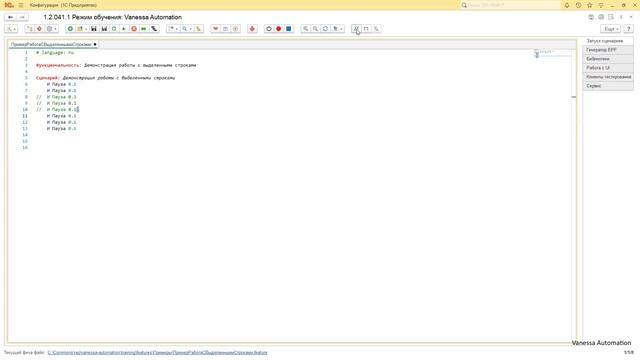Image resolution: width=640 pixels, height=360 pixels.
Task: Click the calculator-like icon under the title bar
Action: (591, 17)
